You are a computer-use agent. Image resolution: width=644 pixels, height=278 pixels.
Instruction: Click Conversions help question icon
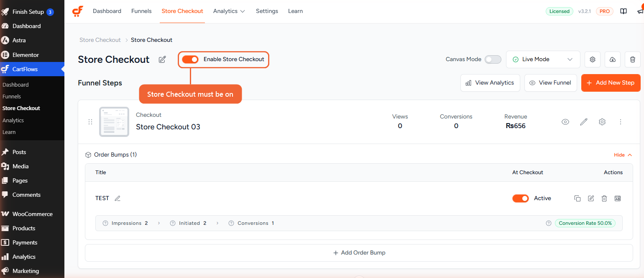pos(231,223)
